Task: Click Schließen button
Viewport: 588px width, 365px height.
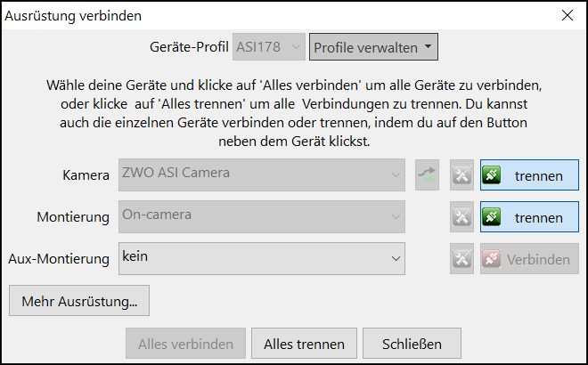Action: (412, 344)
